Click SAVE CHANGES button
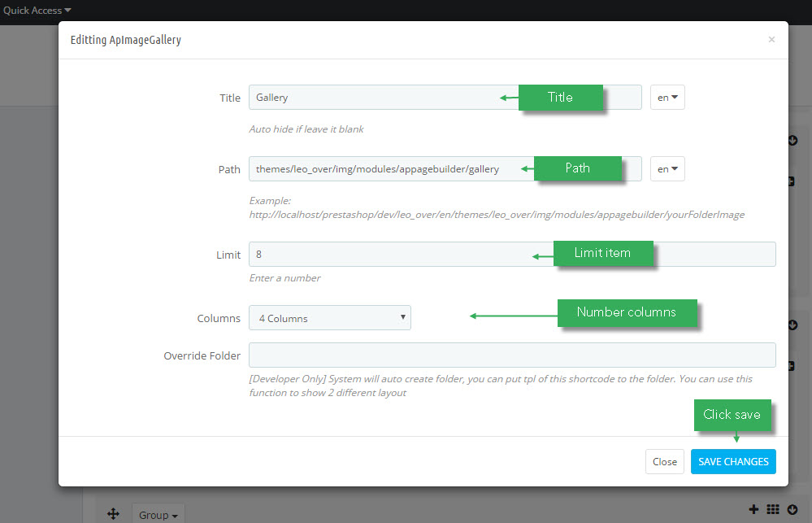Image resolution: width=812 pixels, height=523 pixels. pyautogui.click(x=733, y=461)
